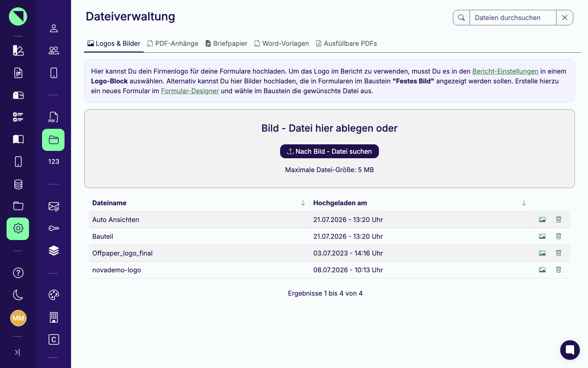This screenshot has height=368, width=588.
Task: Switch to the PDF-Anhänge tab
Action: 173,43
